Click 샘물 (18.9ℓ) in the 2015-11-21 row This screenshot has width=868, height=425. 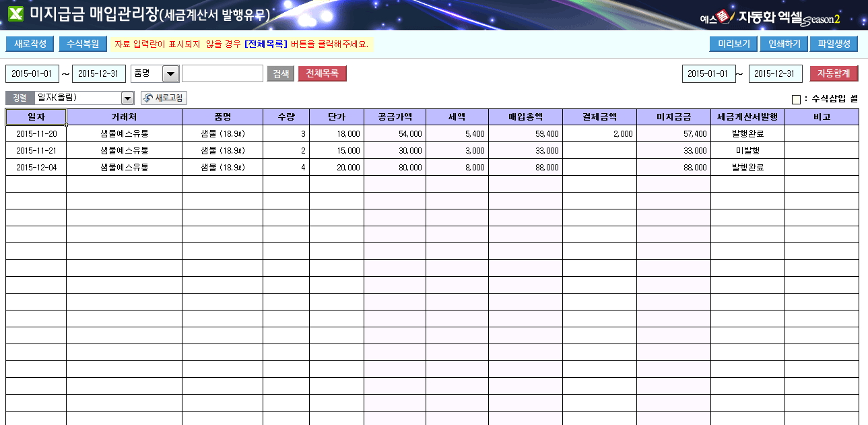pos(222,150)
